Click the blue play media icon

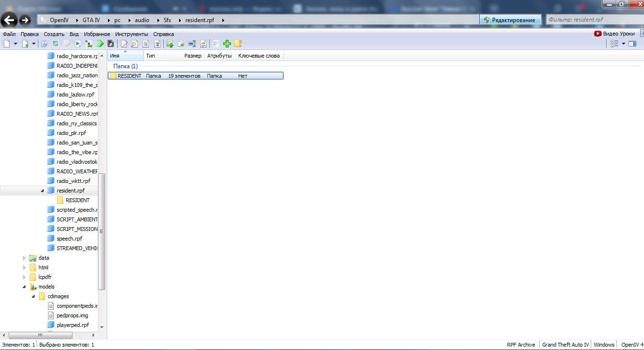tap(78, 44)
